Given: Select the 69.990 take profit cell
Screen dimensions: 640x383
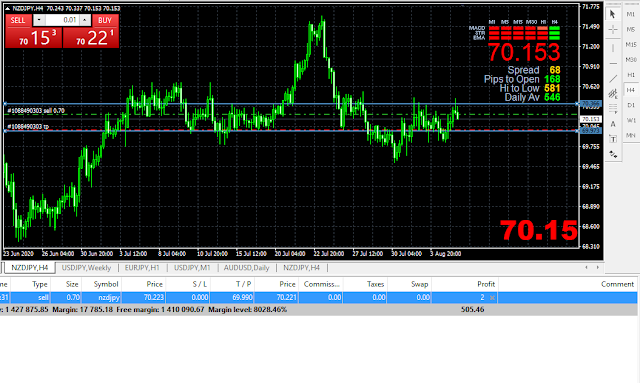Looking at the screenshot, I should click(232, 297).
